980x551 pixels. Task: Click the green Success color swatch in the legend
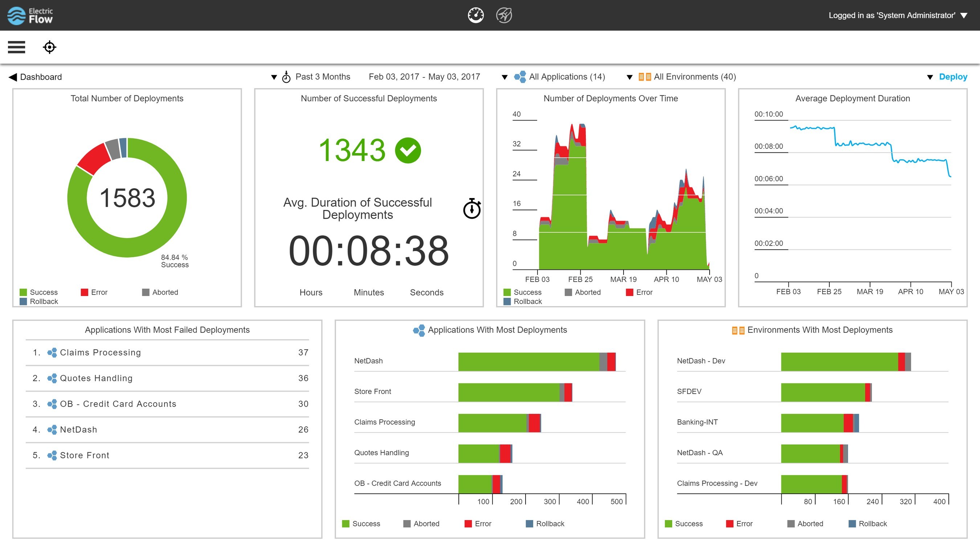pyautogui.click(x=23, y=292)
